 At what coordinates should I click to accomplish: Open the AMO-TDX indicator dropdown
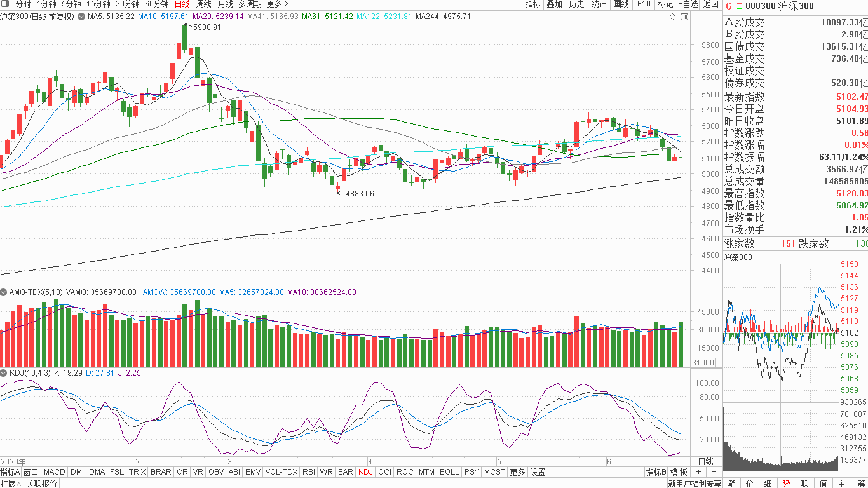pos(4,292)
